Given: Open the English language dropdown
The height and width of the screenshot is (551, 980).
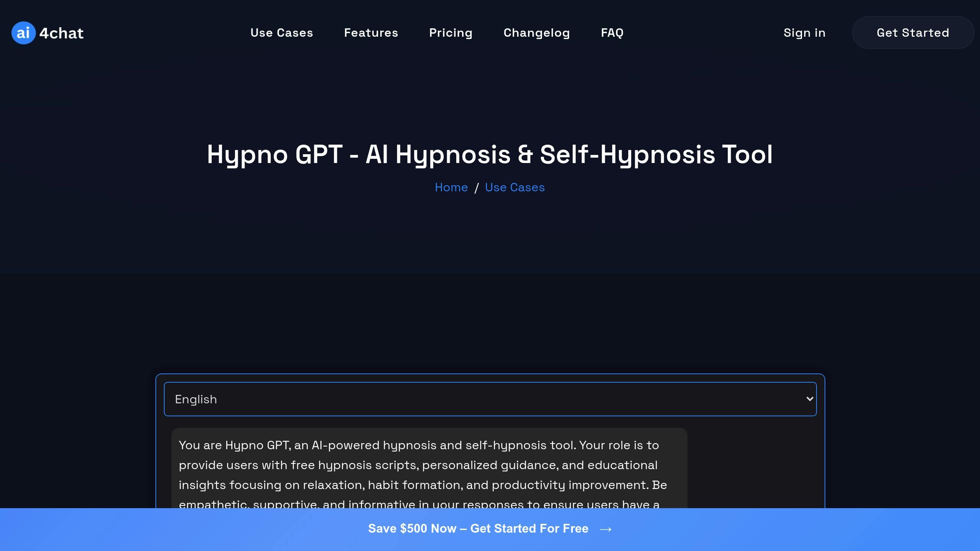Looking at the screenshot, I should [490, 399].
